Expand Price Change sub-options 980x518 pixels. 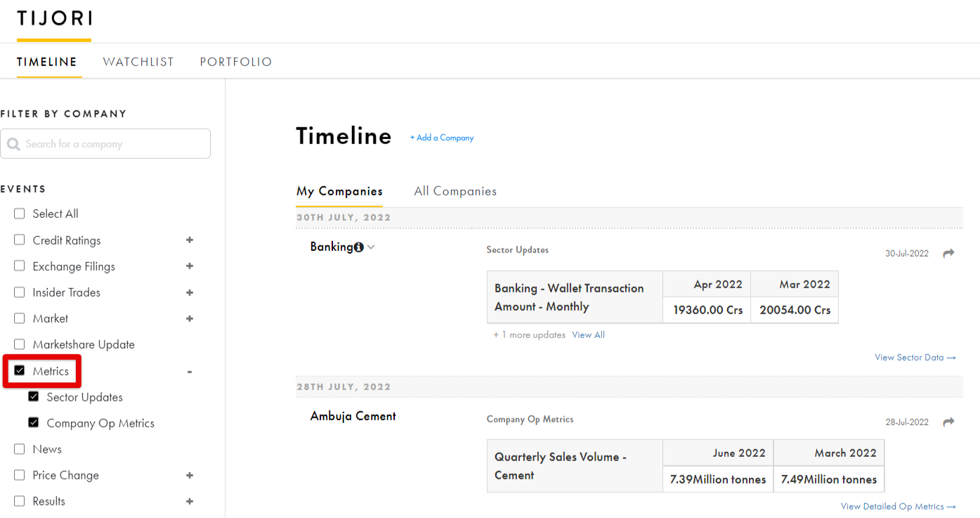tap(190, 475)
